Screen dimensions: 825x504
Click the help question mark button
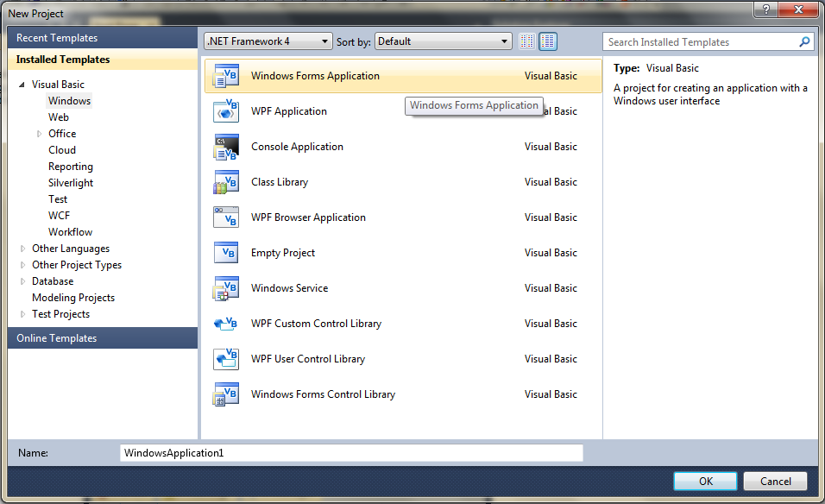(x=766, y=9)
